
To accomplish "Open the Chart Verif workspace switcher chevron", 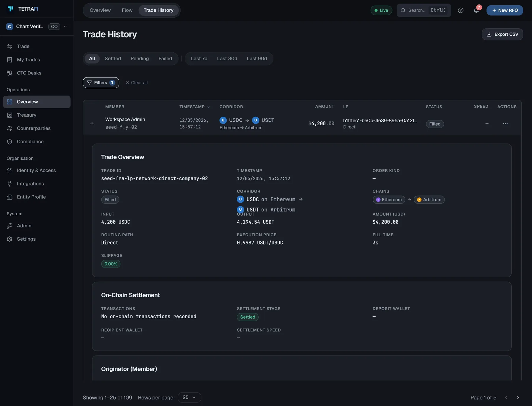I will pos(65,27).
